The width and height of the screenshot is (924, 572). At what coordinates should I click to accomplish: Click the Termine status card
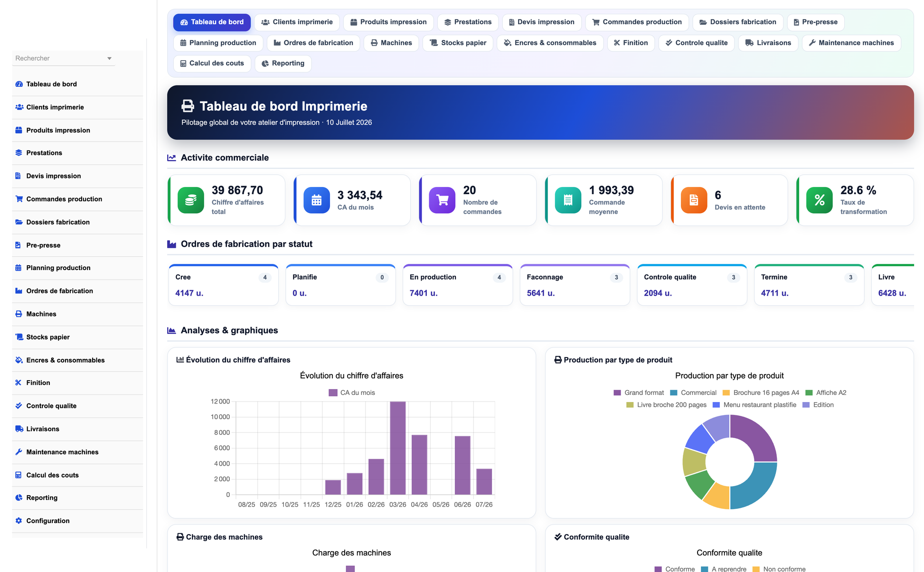[809, 285]
